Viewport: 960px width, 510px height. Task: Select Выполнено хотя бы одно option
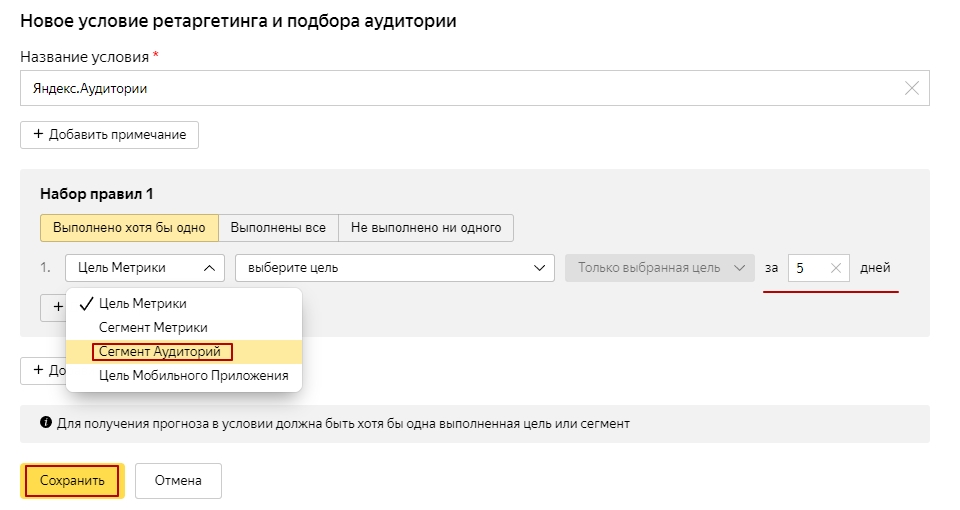[129, 228]
